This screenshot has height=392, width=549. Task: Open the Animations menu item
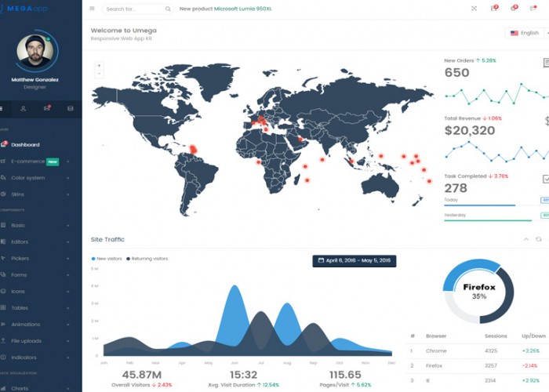click(x=26, y=325)
